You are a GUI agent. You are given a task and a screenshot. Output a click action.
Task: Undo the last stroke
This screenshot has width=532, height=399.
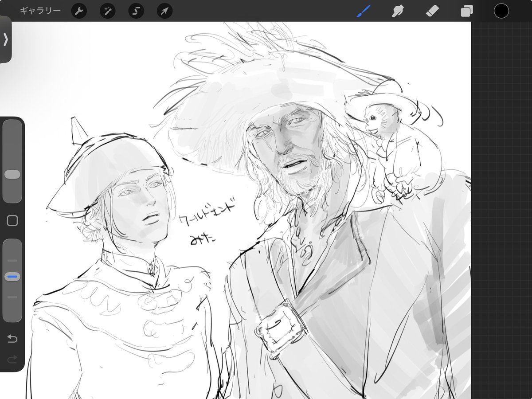pos(12,340)
